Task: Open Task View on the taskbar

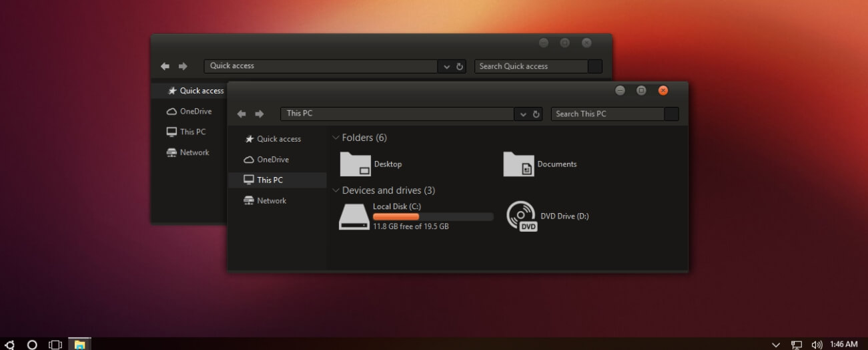Action: click(55, 345)
